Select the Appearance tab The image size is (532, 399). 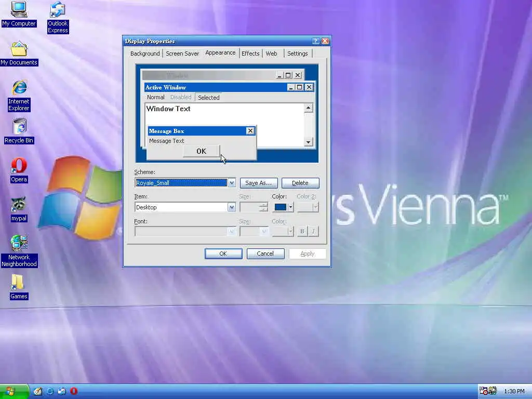click(x=220, y=53)
